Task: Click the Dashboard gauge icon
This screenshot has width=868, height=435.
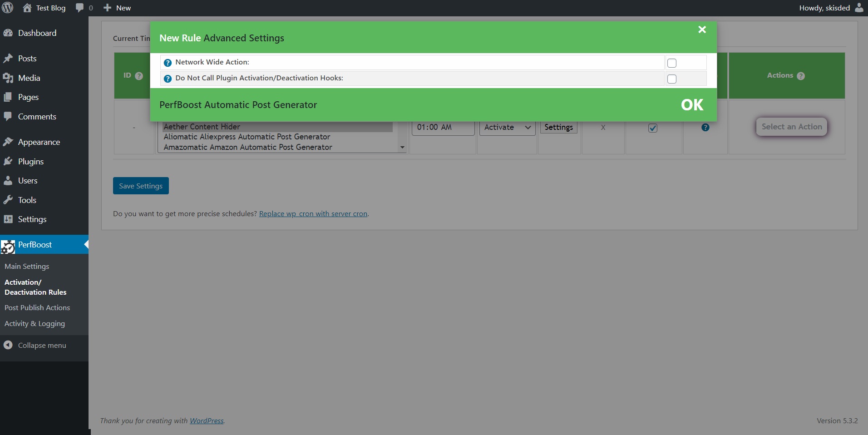Action: click(8, 33)
